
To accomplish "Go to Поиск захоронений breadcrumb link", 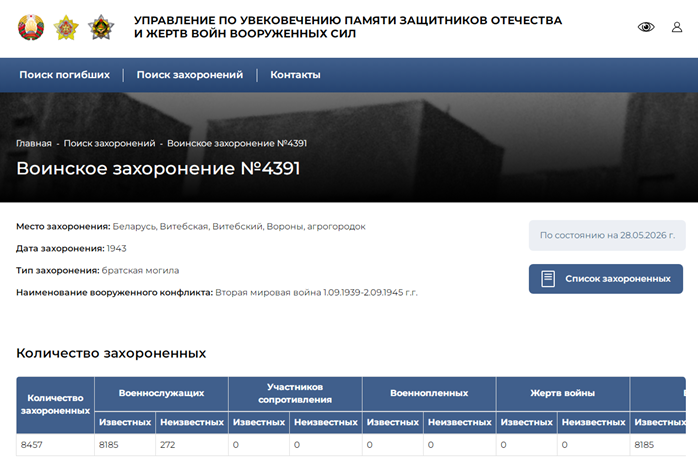I will tap(110, 143).
